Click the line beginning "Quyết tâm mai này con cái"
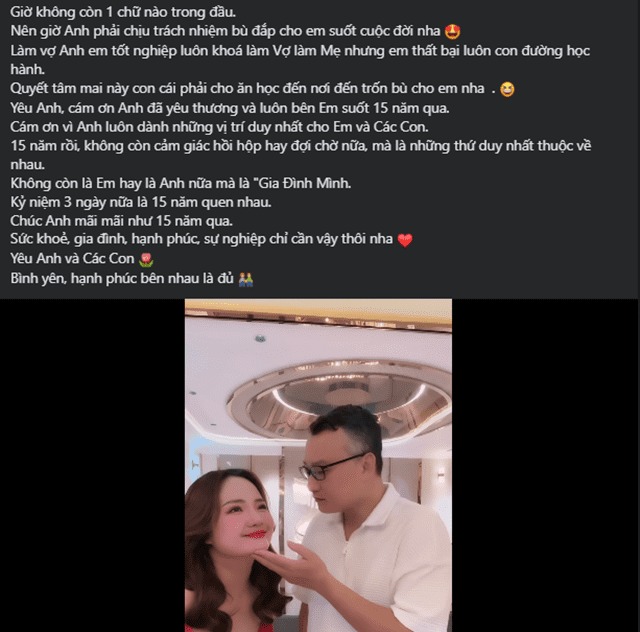Viewport: 640px width, 632px height. pyautogui.click(x=252, y=89)
